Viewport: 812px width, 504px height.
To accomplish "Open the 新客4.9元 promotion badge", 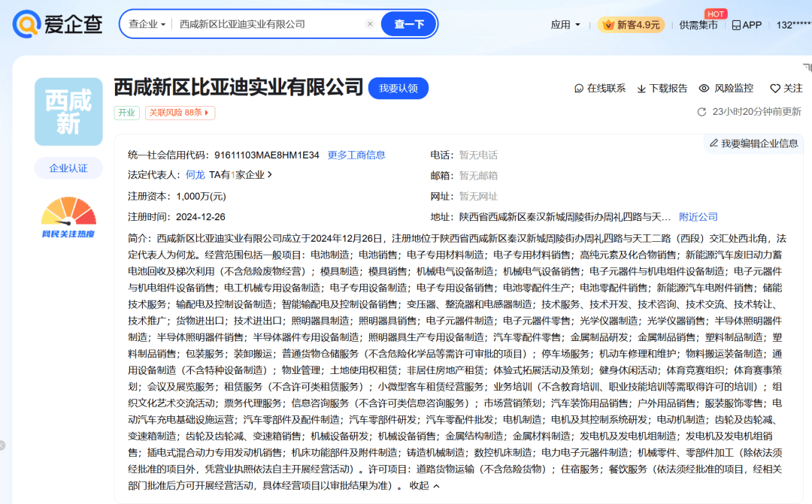I will pyautogui.click(x=631, y=25).
